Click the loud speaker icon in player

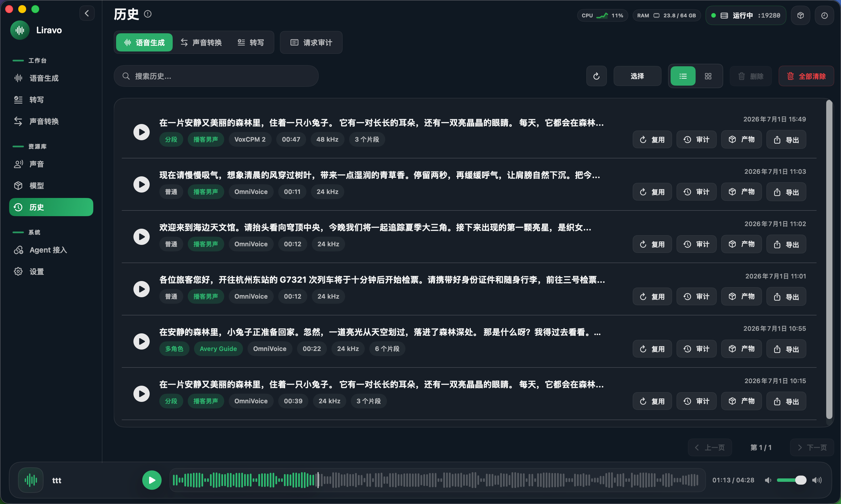pos(817,480)
